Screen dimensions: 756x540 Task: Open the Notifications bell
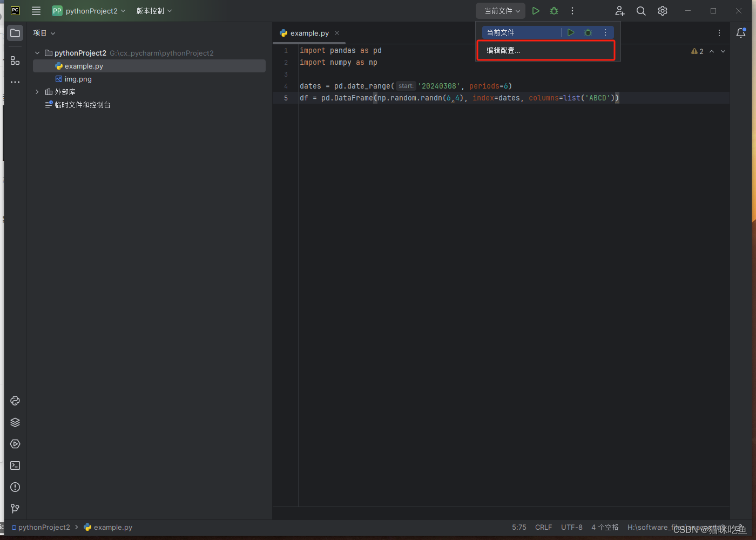coord(741,33)
